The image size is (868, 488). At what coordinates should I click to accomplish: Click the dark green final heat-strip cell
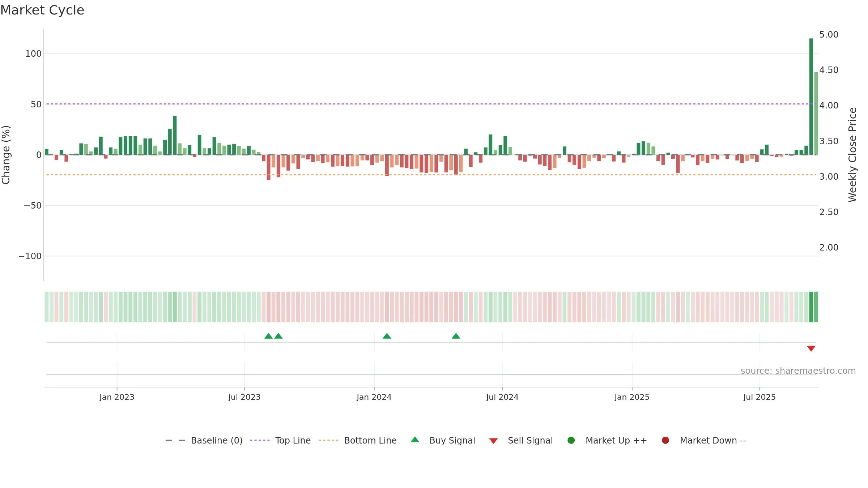811,307
